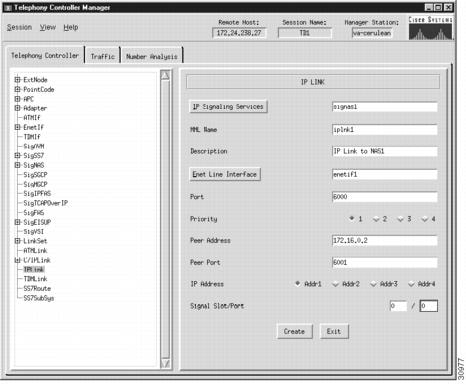Choose Addr4 for IP Address
The image size is (466, 385).
pos(411,284)
